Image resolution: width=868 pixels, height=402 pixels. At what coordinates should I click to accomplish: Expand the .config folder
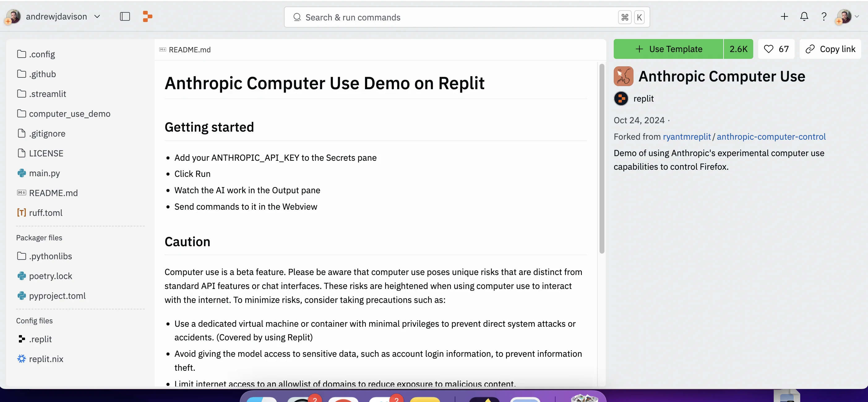[x=42, y=54]
